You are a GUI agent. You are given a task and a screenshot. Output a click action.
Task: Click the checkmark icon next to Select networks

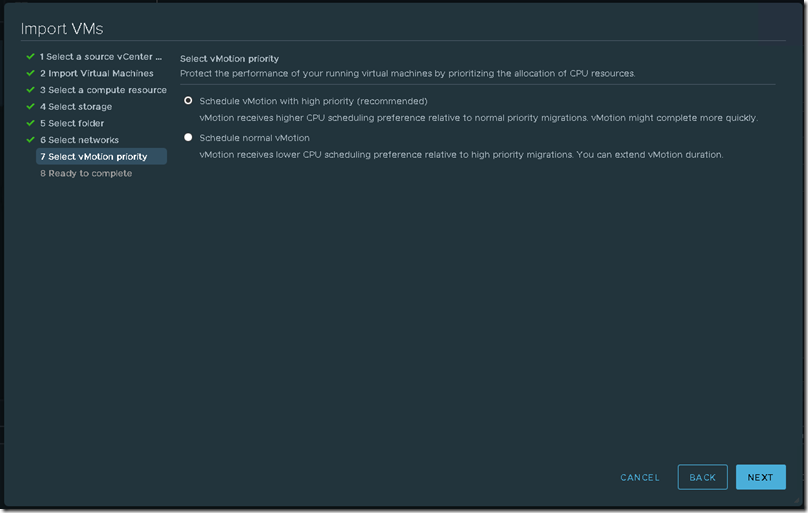click(x=30, y=140)
